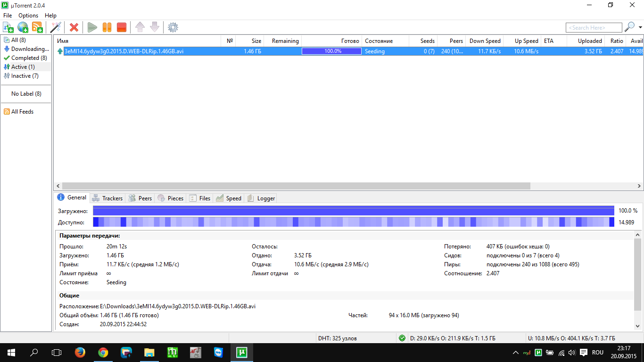Sort by the № column header
The image size is (644, 362).
pos(228,41)
